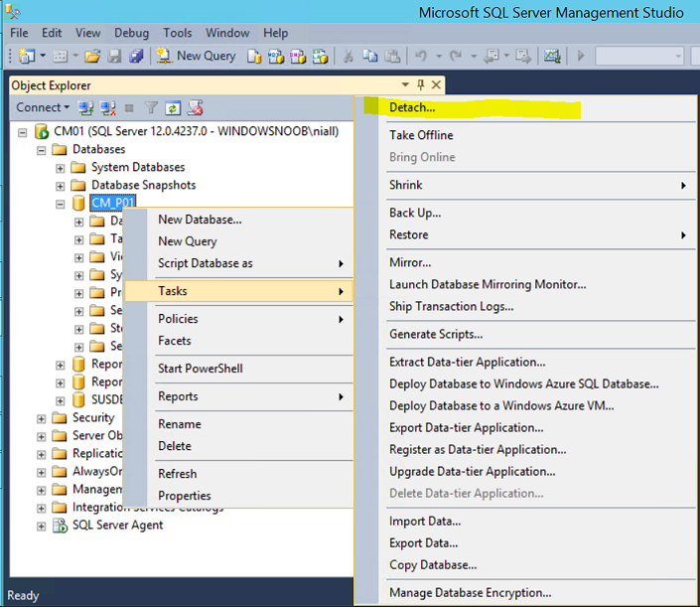Click the Stop square icon in Object Explorer

129,108
